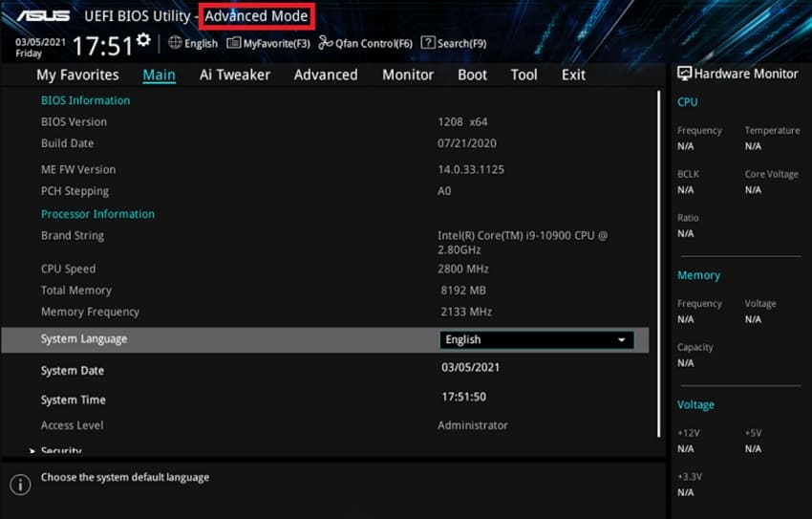Viewport: 812px width, 519px height.
Task: Click the 2133 MHz value
Action: tap(466, 313)
